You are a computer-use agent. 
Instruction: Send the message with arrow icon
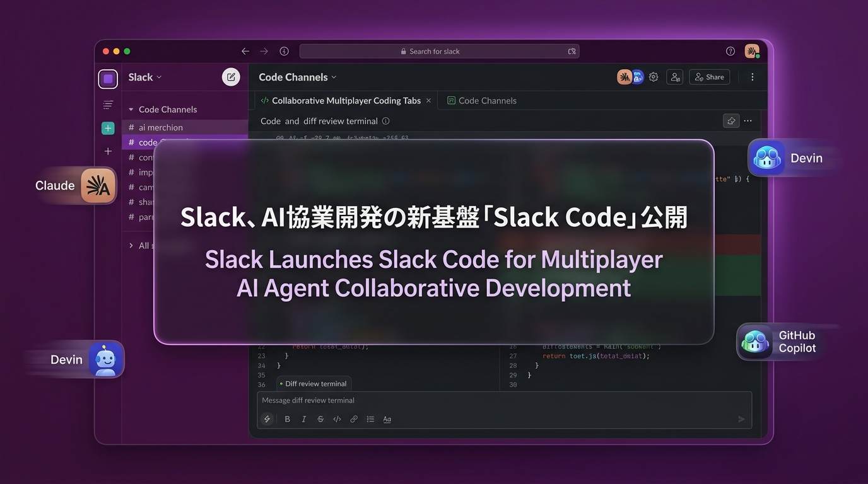741,419
